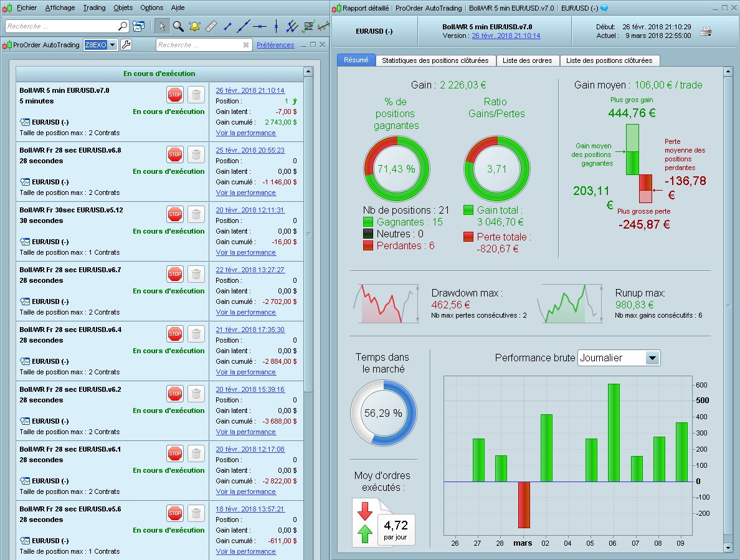
Task: Open Statistiques des positions clôturées tab
Action: 435,60
